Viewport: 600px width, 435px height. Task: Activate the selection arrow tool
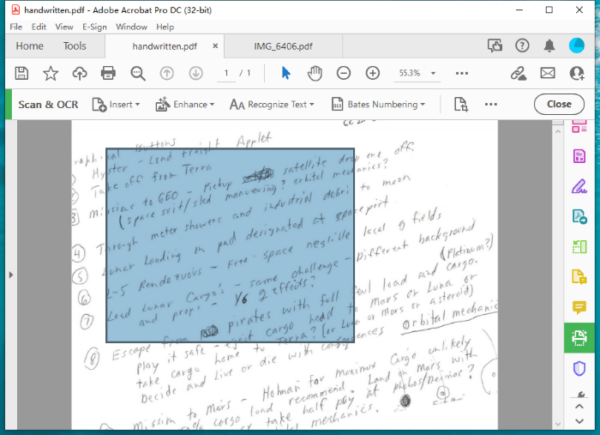pyautogui.click(x=286, y=73)
